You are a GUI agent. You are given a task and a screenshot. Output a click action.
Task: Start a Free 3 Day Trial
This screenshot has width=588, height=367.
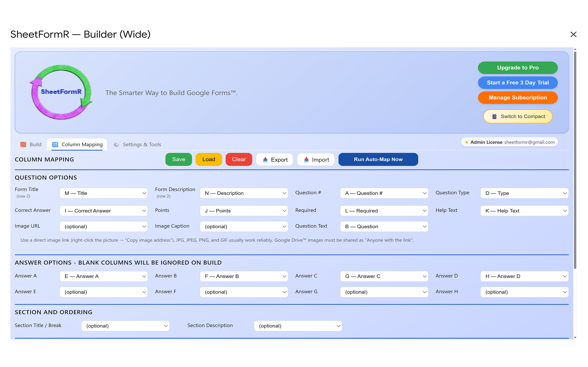517,83
